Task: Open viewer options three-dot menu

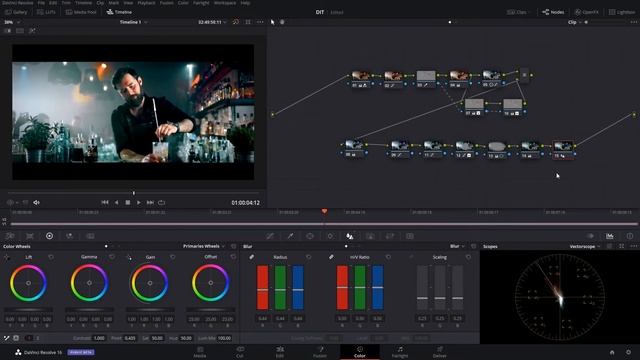Action: [x=260, y=22]
